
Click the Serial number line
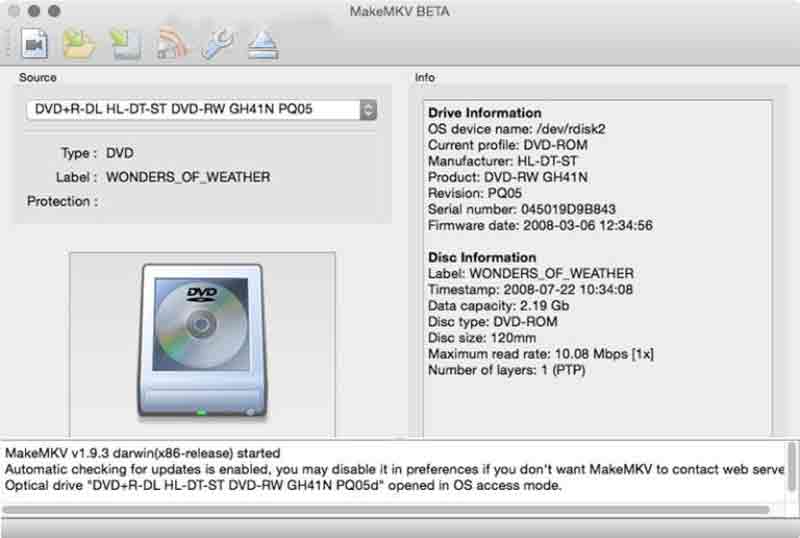[521, 209]
